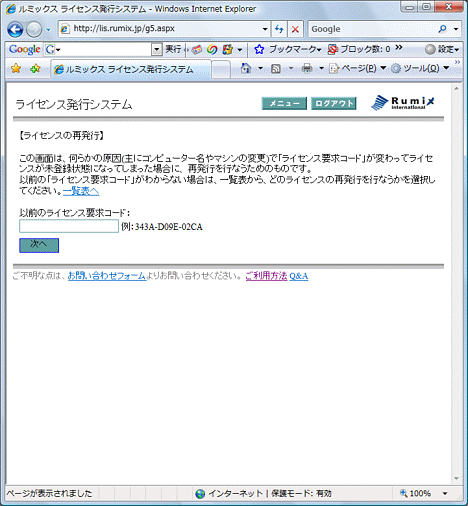468x506 pixels.
Task: Click the search magnifier icon
Action: [442, 29]
